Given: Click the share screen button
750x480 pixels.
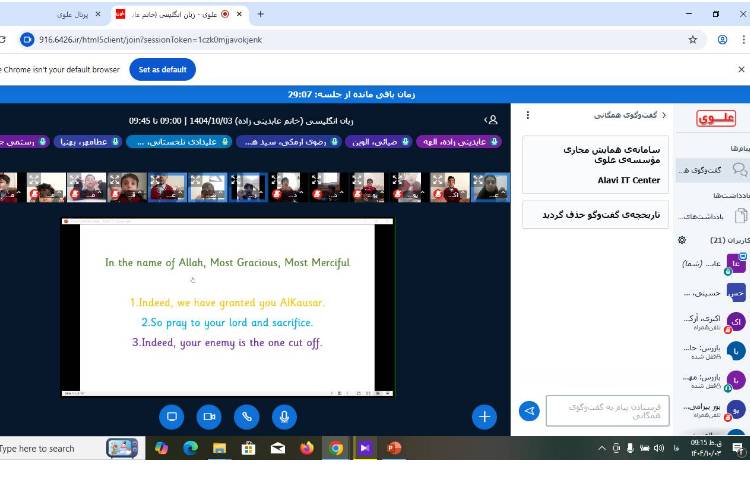Looking at the screenshot, I should 171,416.
